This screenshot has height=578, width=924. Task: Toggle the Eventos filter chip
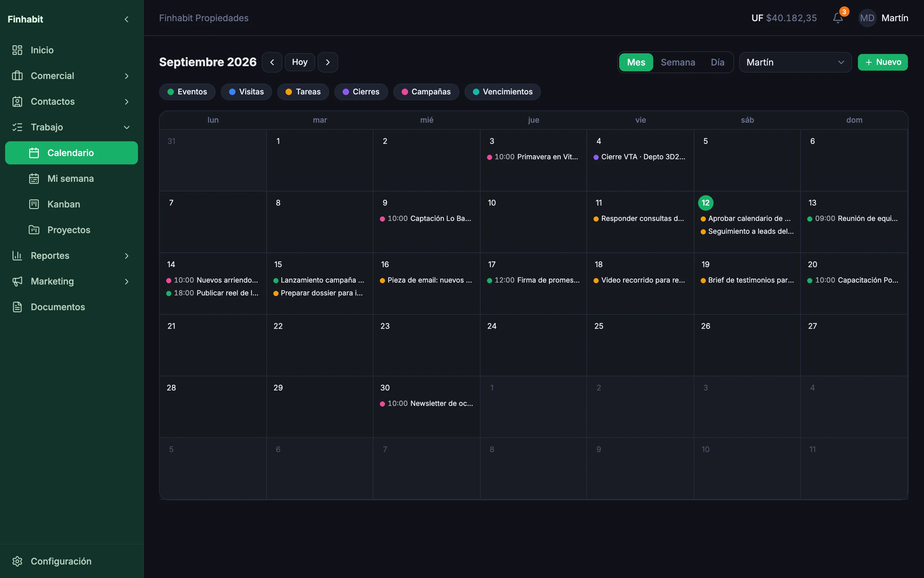click(x=187, y=92)
